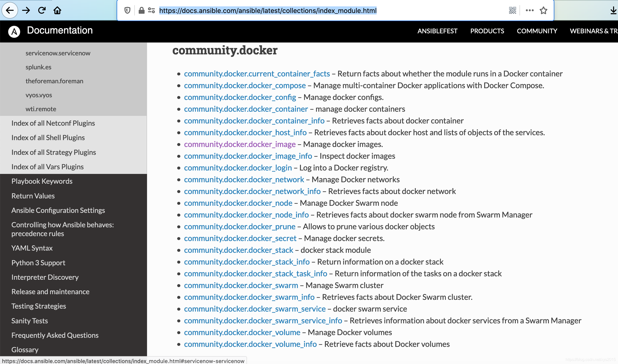Click the Ansible logo
This screenshot has height=364, width=618.
pos(14,32)
